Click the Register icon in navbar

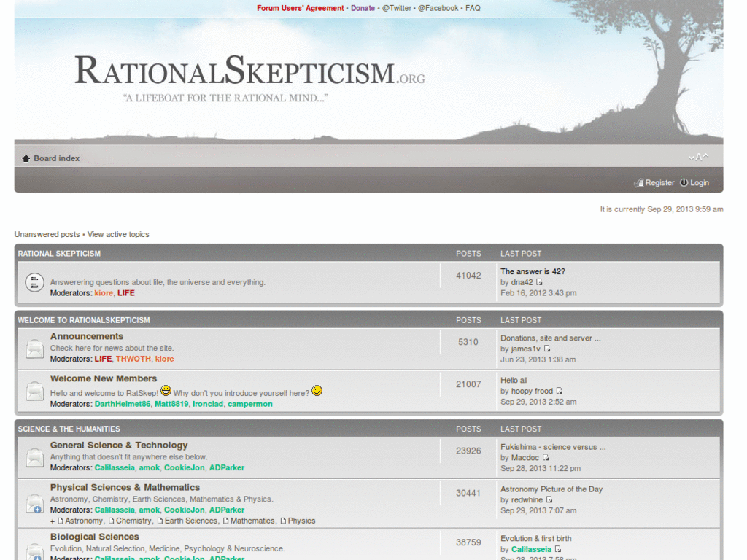pyautogui.click(x=639, y=183)
